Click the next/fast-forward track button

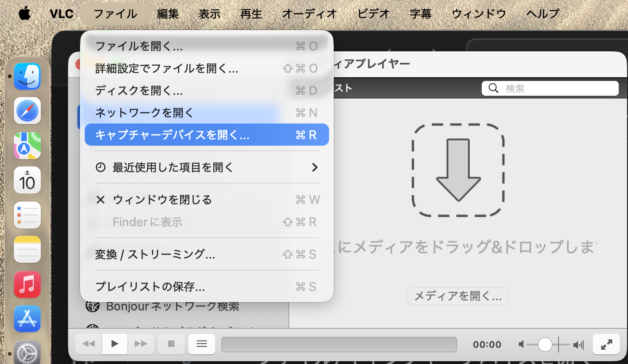tap(141, 344)
